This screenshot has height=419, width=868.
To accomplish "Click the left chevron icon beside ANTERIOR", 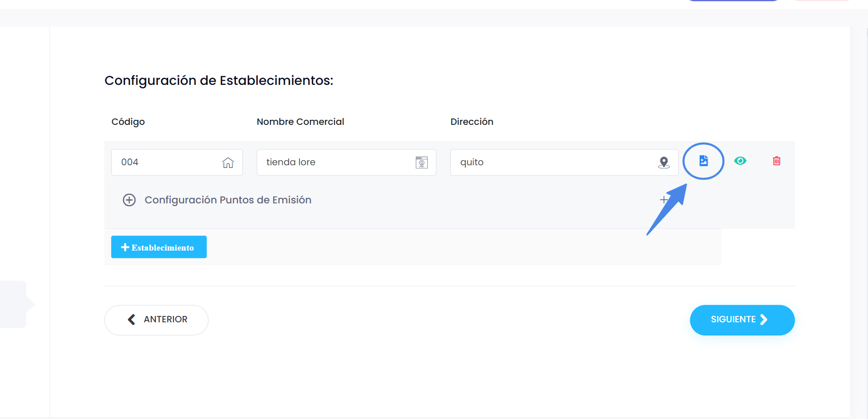I will [132, 320].
